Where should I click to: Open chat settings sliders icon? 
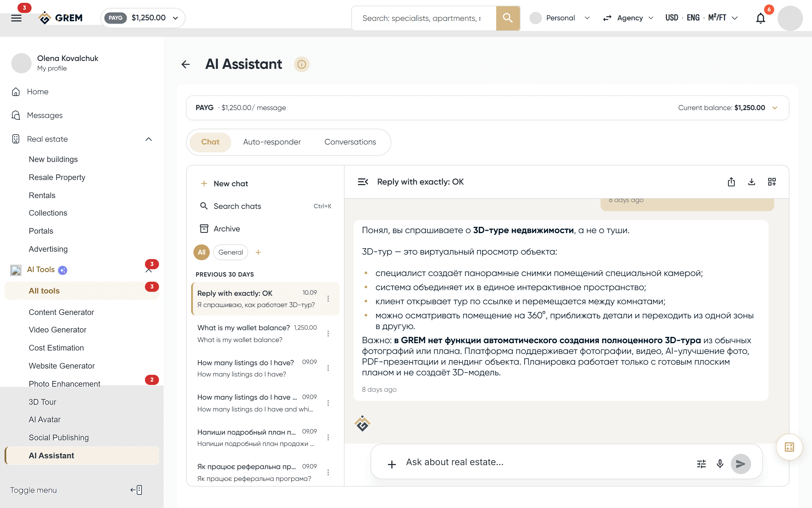pyautogui.click(x=701, y=464)
